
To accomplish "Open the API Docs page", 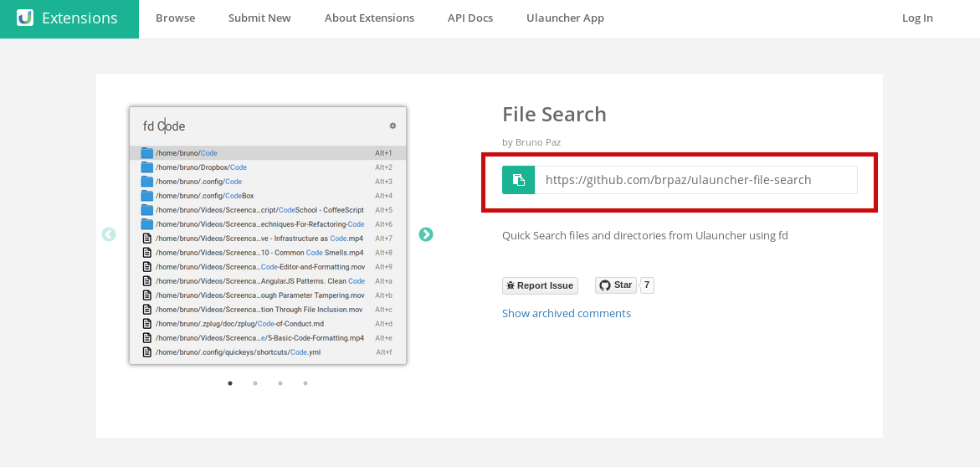I will [x=469, y=18].
